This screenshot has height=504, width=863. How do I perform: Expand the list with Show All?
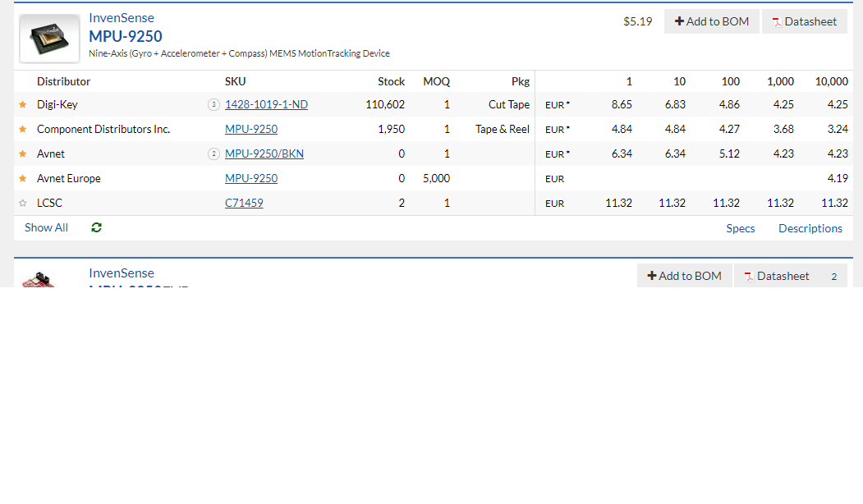click(46, 228)
